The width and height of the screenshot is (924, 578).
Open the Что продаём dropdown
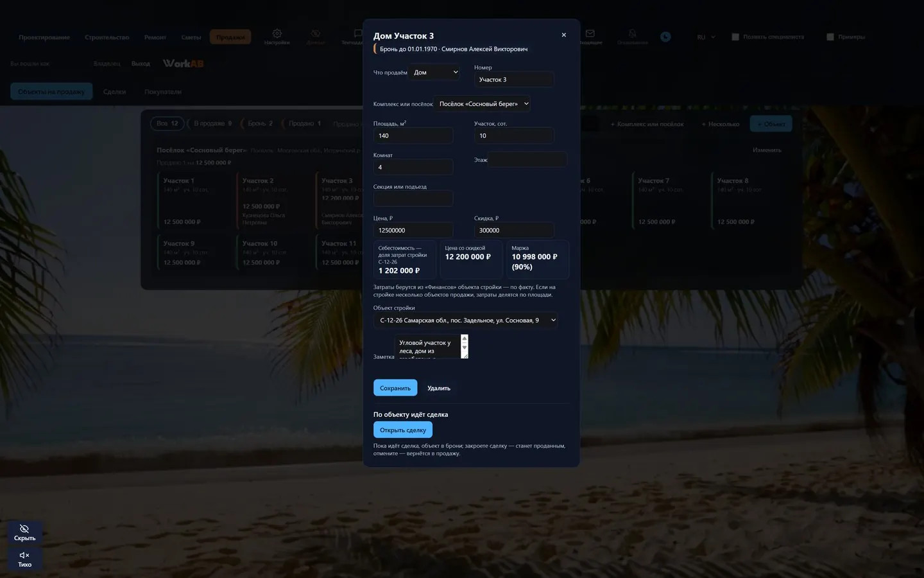tap(436, 72)
